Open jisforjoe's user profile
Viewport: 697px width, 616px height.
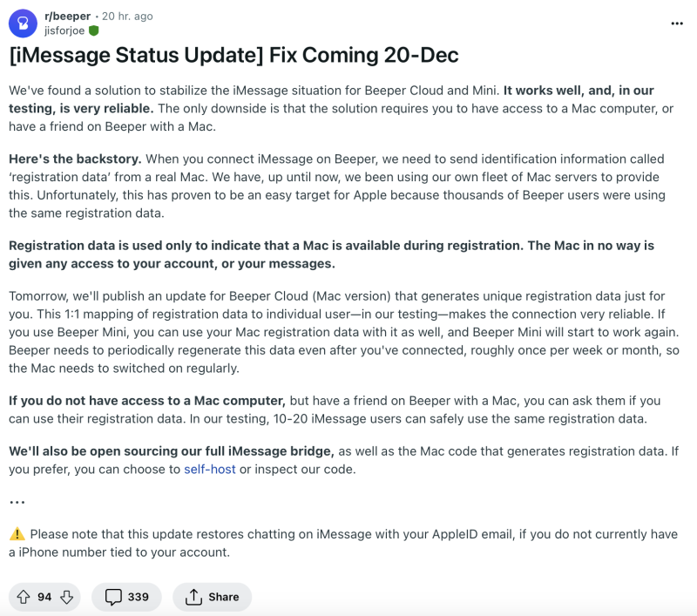[64, 30]
